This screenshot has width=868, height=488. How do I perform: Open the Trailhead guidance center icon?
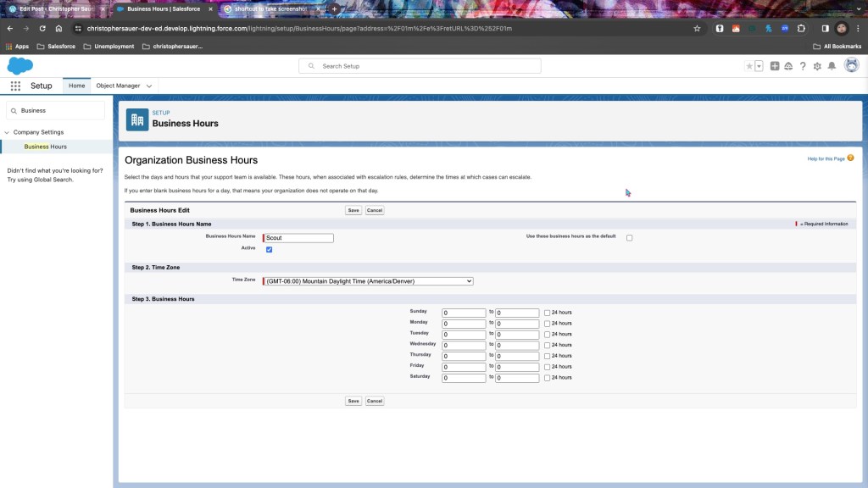pyautogui.click(x=788, y=66)
